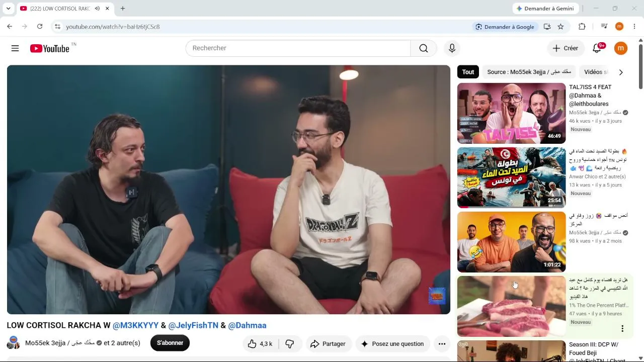Show more filter chips with the right chevron
644x362 pixels.
pos(621,72)
